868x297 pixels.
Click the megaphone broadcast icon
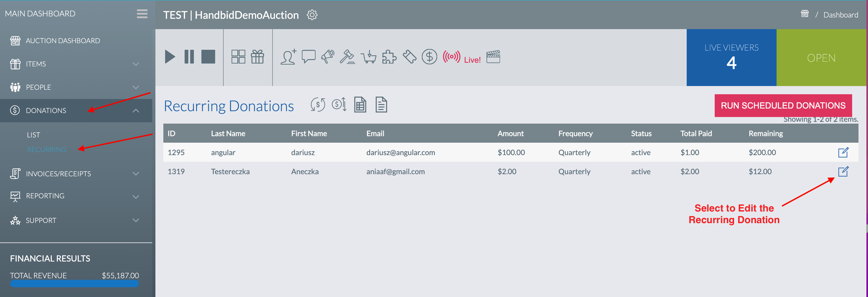click(327, 57)
